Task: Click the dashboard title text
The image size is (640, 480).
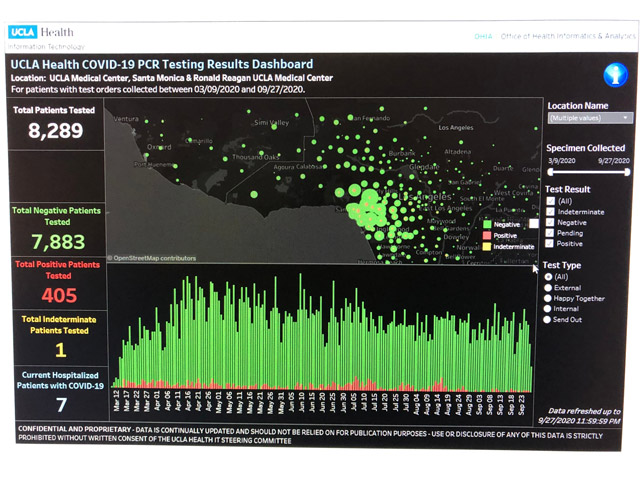Action: click(162, 64)
